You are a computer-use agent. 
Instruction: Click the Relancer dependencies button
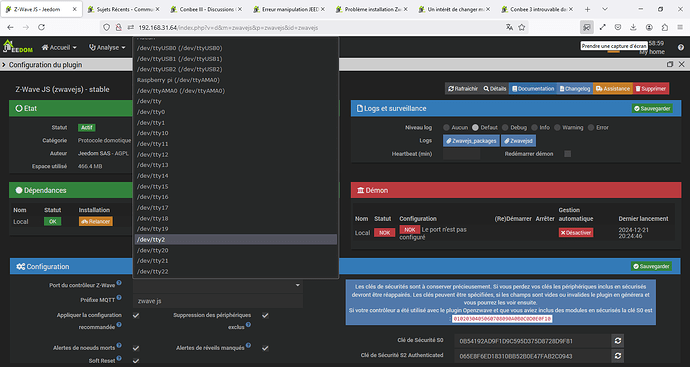pyautogui.click(x=95, y=221)
